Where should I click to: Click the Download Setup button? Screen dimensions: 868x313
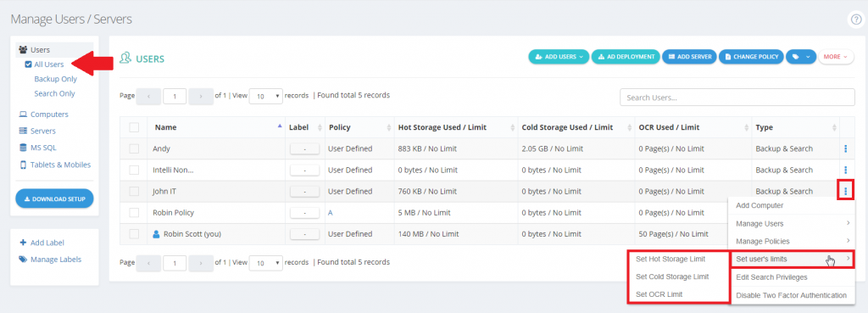(54, 198)
